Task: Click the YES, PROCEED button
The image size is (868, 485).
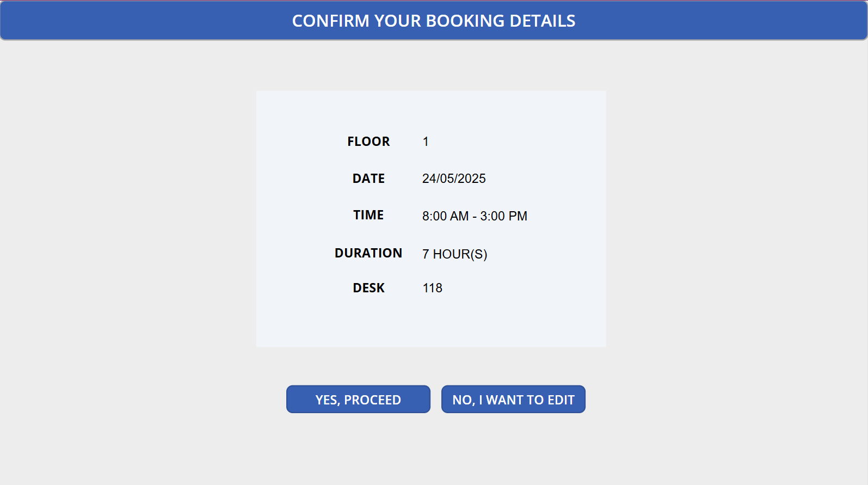Action: [358, 400]
